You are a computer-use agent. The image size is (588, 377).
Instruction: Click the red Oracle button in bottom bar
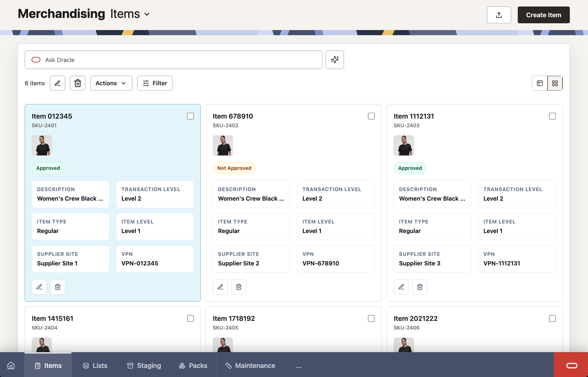point(571,365)
